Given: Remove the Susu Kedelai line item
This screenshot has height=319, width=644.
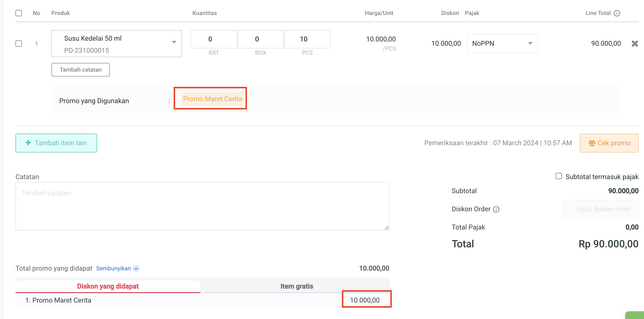Looking at the screenshot, I should coord(635,44).
